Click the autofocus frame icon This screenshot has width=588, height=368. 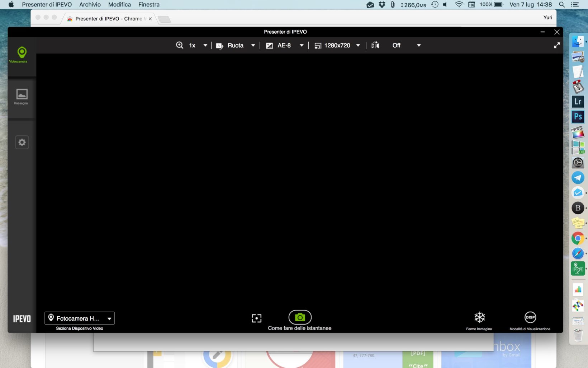tap(257, 318)
